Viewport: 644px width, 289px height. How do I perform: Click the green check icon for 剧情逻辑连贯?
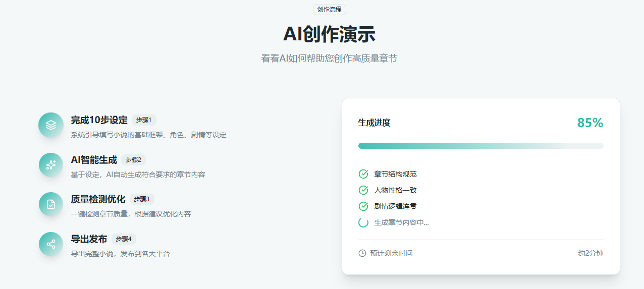coord(363,206)
